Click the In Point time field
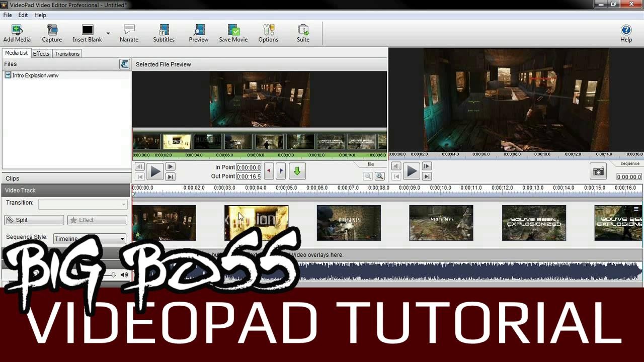644x362 pixels. [249, 167]
